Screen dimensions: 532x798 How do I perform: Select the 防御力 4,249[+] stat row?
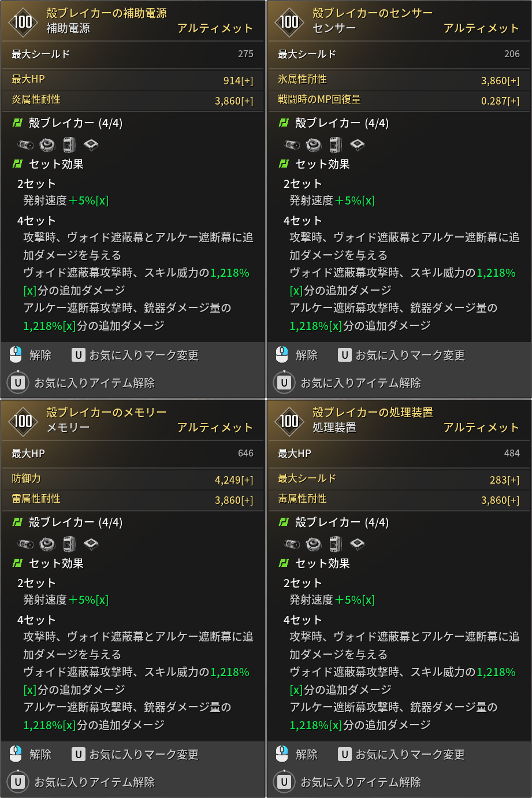pyautogui.click(x=133, y=479)
